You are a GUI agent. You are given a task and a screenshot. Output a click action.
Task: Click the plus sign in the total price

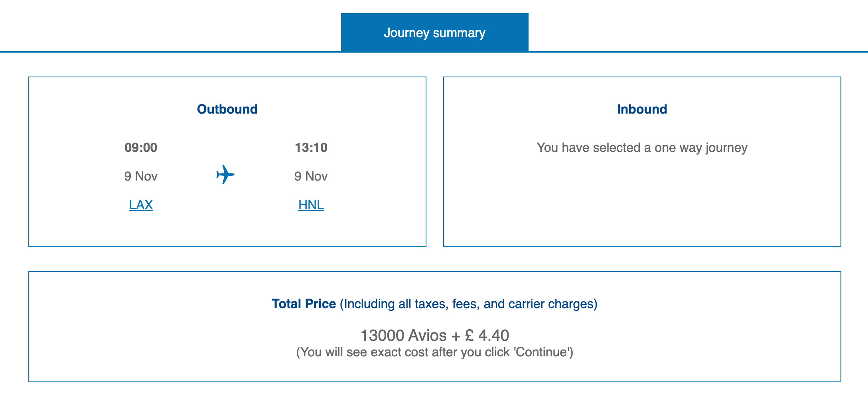[456, 336]
